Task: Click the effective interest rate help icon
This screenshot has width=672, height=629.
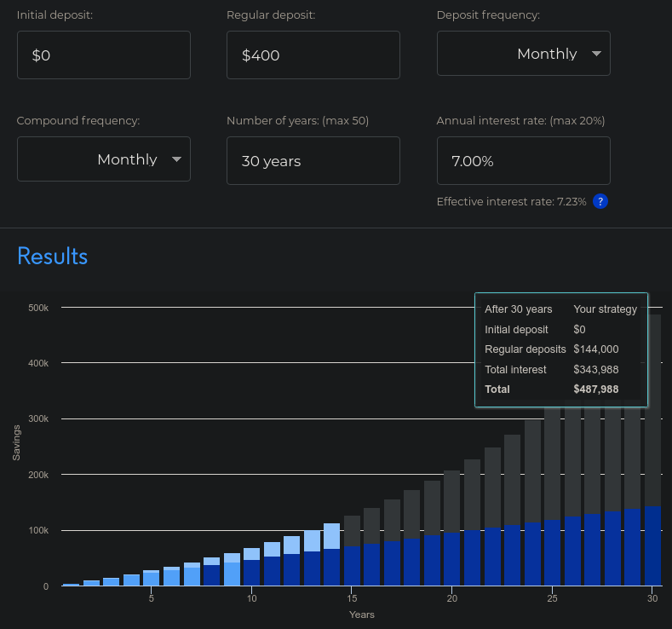Action: coord(600,201)
